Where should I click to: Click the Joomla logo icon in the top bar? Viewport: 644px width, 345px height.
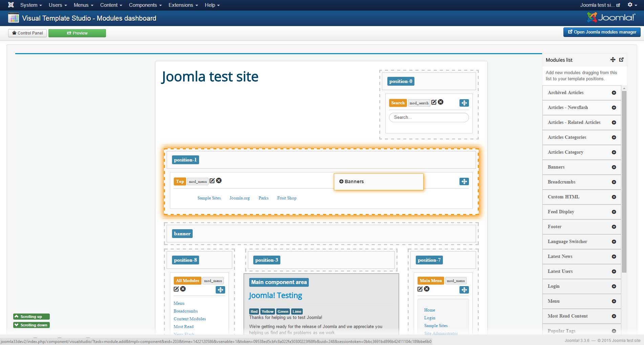[11, 5]
